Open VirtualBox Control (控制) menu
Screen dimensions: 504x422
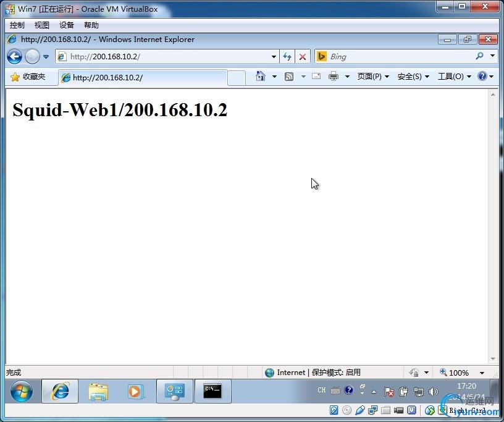[x=17, y=25]
